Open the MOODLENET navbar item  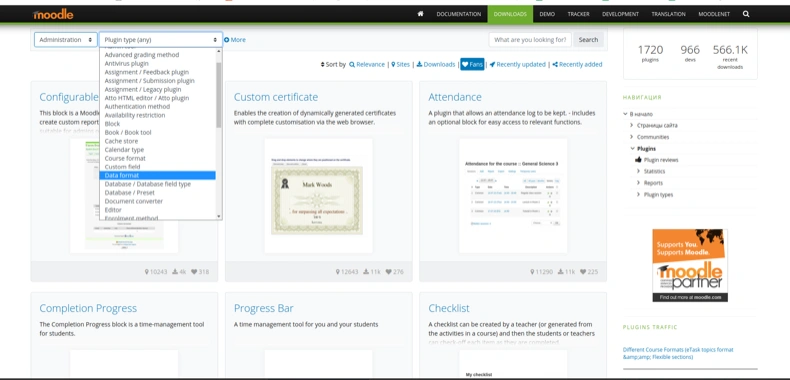pos(713,14)
